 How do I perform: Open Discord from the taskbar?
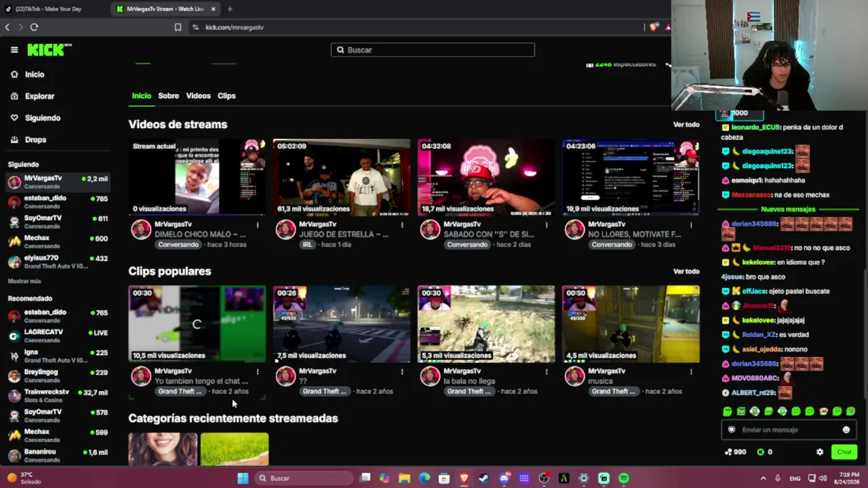click(504, 479)
